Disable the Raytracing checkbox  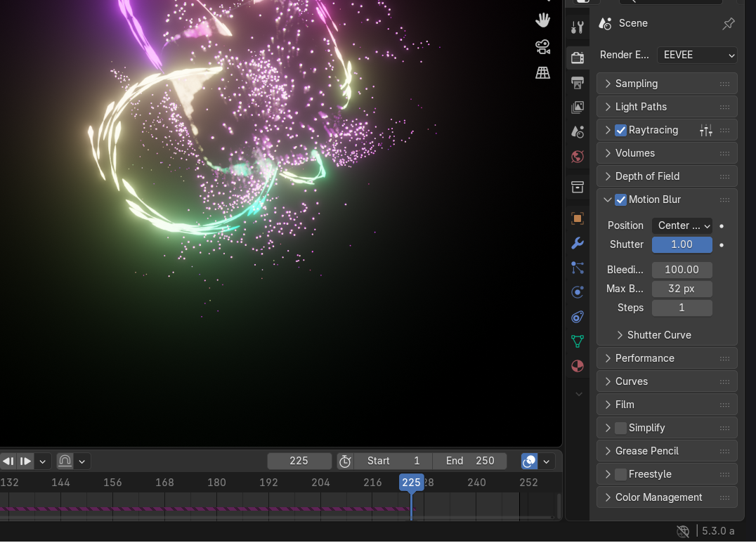coord(620,130)
